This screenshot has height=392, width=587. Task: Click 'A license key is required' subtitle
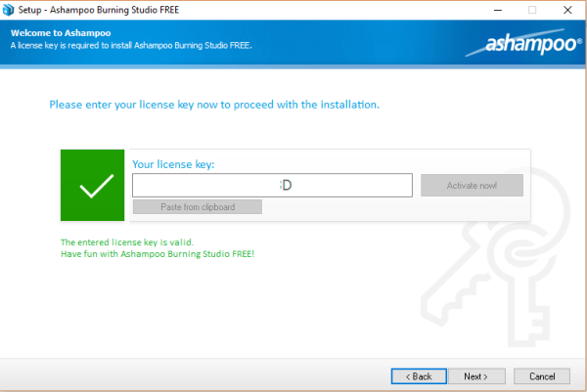click(131, 46)
